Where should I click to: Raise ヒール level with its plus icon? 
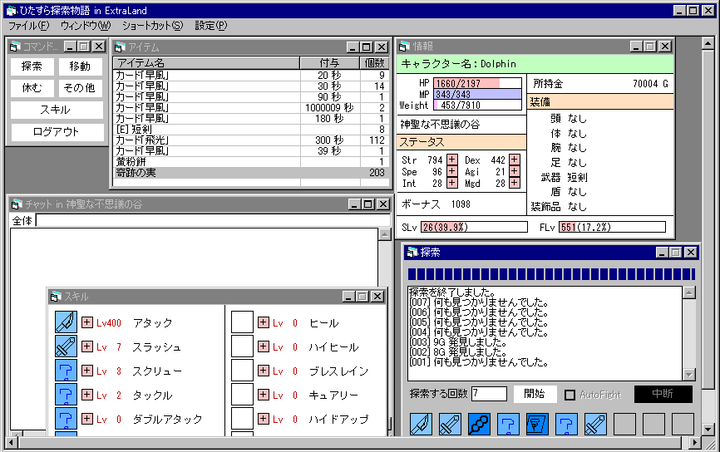(263, 322)
